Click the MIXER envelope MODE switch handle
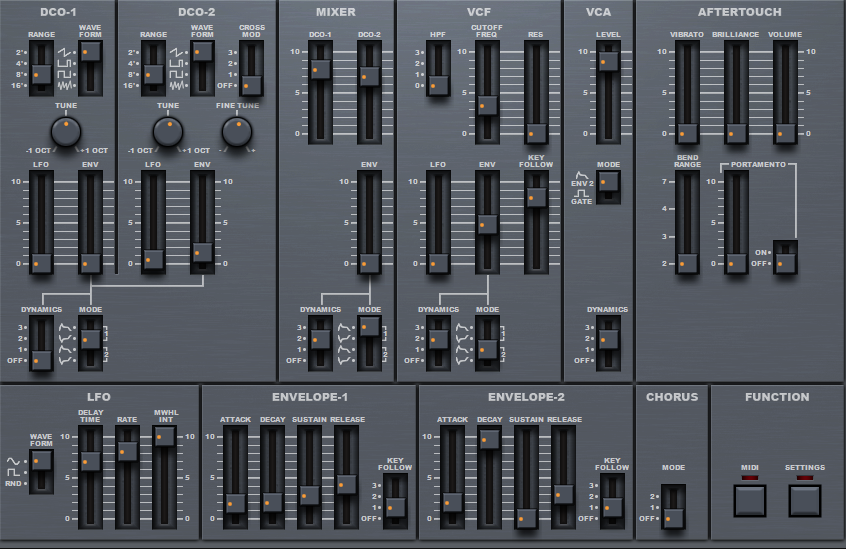The height and width of the screenshot is (549, 846). coord(370,327)
